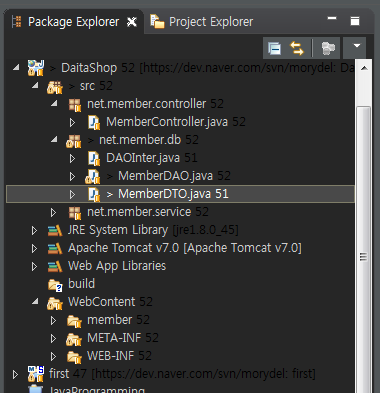Select DAOInter.java file
Image resolution: width=380 pixels, height=393 pixels.
pos(143,158)
